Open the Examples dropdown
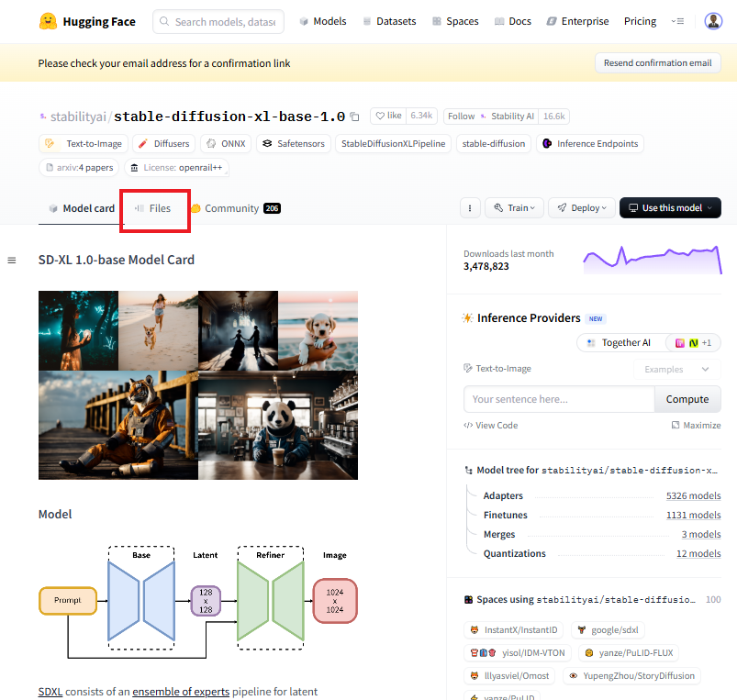737x700 pixels. (x=676, y=369)
